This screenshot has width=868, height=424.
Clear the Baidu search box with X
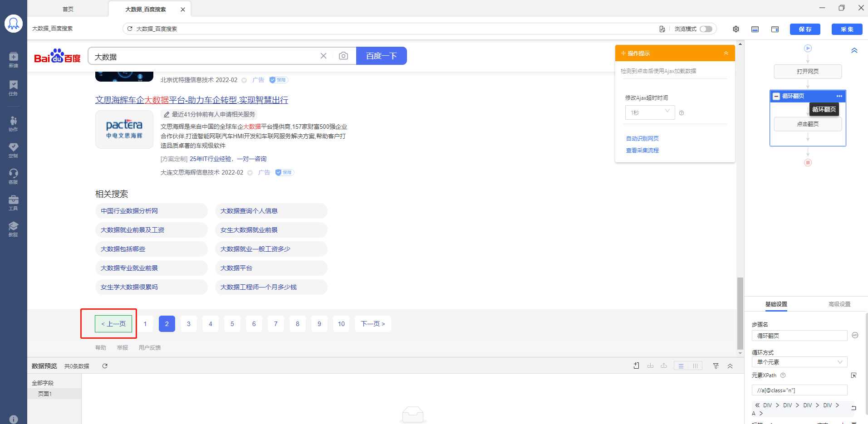(324, 56)
